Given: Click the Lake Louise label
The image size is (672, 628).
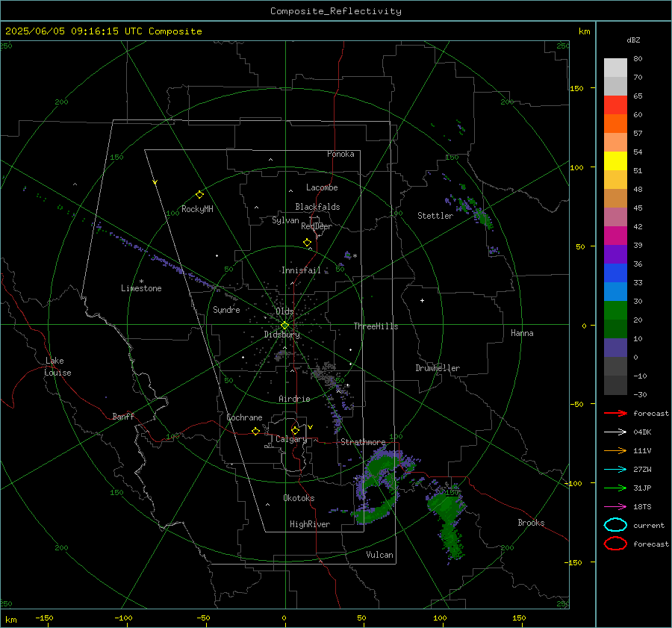Looking at the screenshot, I should click(x=57, y=367).
